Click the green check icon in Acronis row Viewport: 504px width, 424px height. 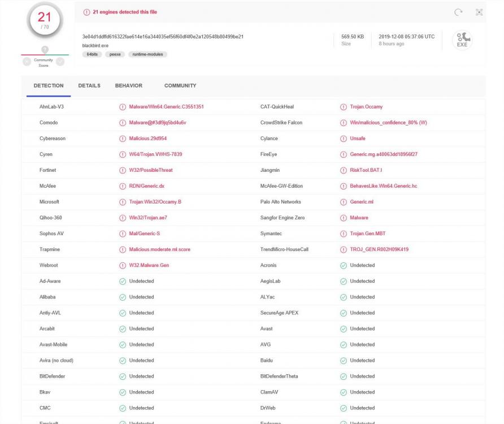[344, 265]
